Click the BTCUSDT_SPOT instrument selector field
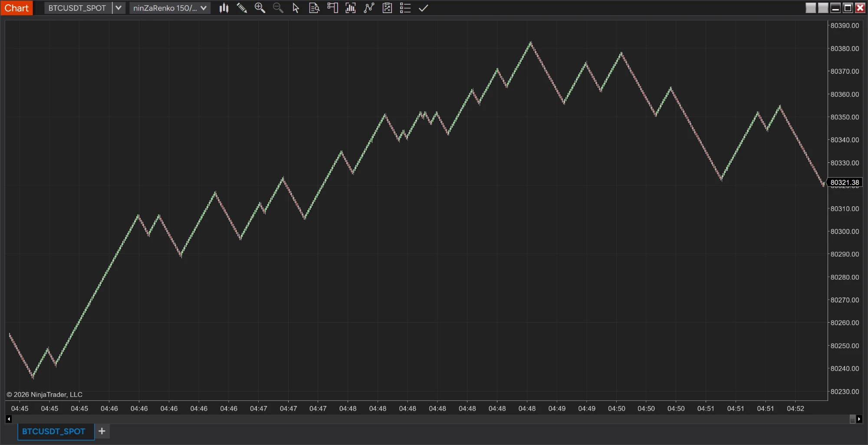This screenshot has width=868, height=445. [78, 8]
